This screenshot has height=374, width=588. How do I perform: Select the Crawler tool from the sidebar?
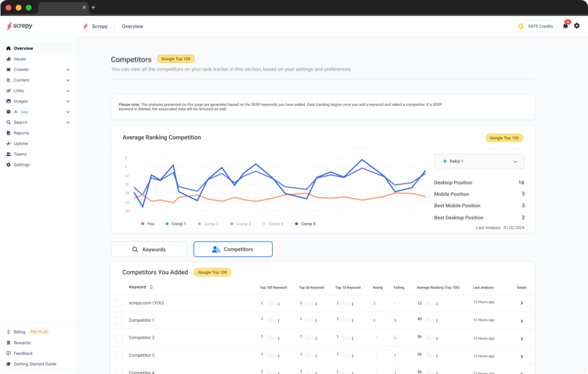click(x=23, y=69)
